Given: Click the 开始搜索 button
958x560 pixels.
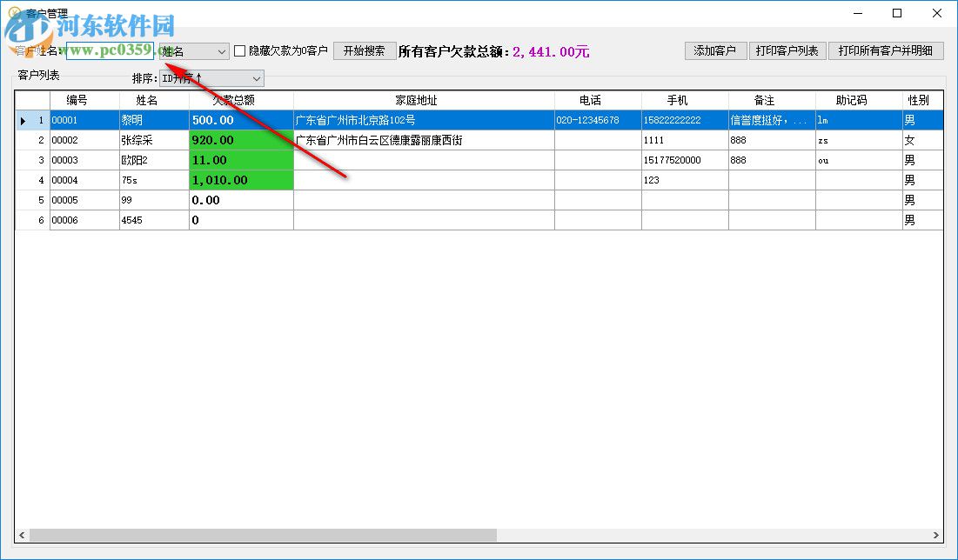Looking at the screenshot, I should [x=364, y=50].
